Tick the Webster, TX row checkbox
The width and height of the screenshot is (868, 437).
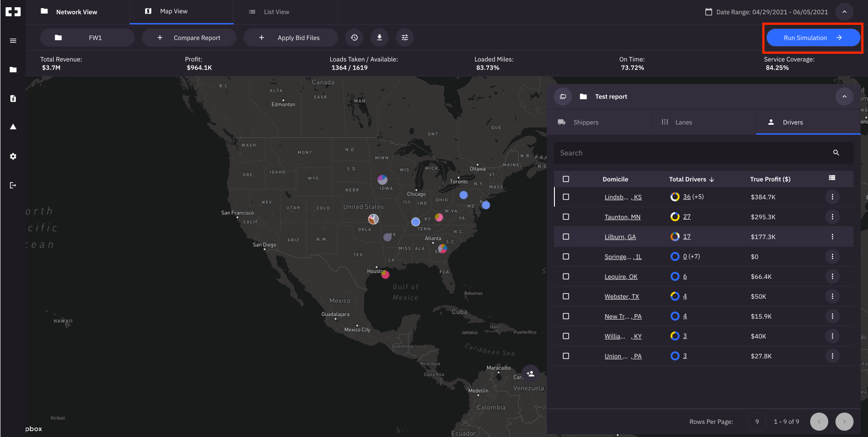click(566, 296)
